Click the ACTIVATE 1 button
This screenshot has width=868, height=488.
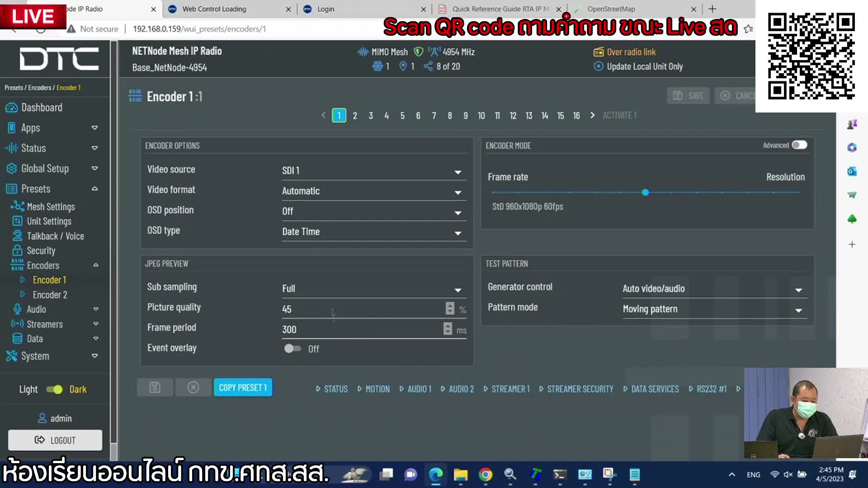point(620,114)
